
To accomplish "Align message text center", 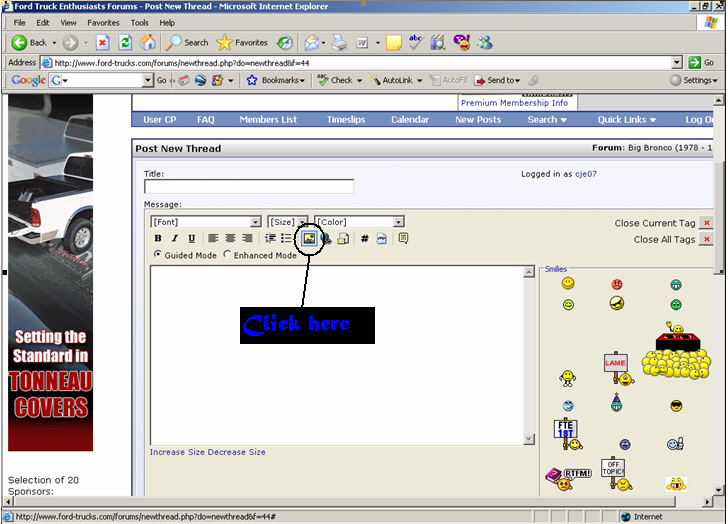I will coord(230,239).
